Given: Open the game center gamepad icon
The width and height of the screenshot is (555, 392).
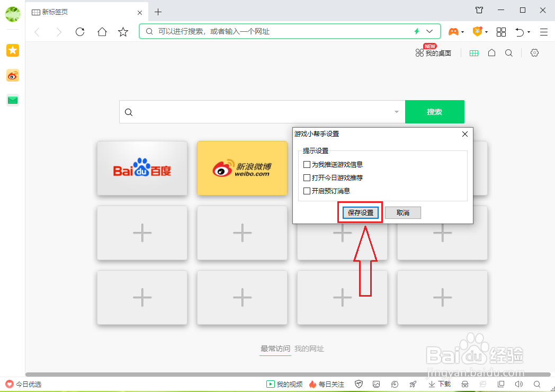Looking at the screenshot, I should click(453, 31).
